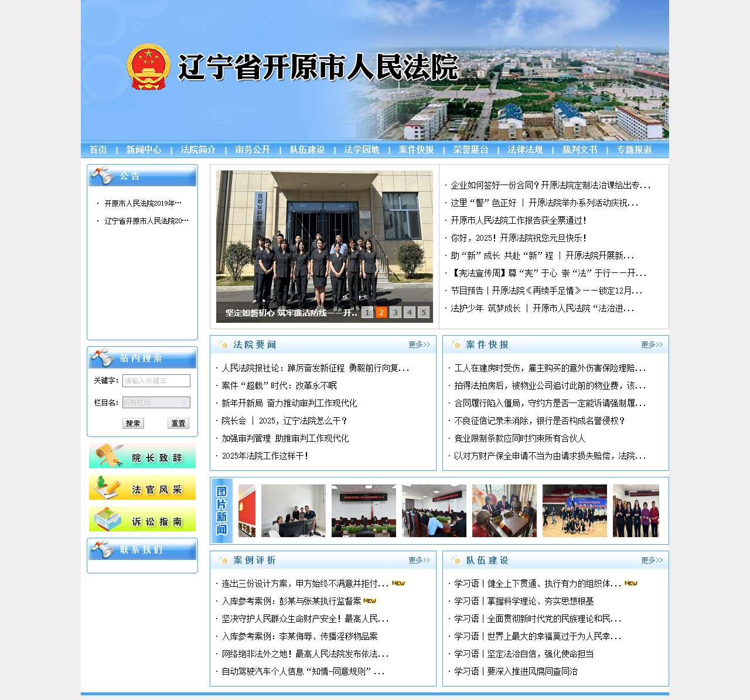Open article 入库参考案例:李某侮辱、传播淫秽物品案
This screenshot has height=700, width=750.
pyautogui.click(x=299, y=636)
